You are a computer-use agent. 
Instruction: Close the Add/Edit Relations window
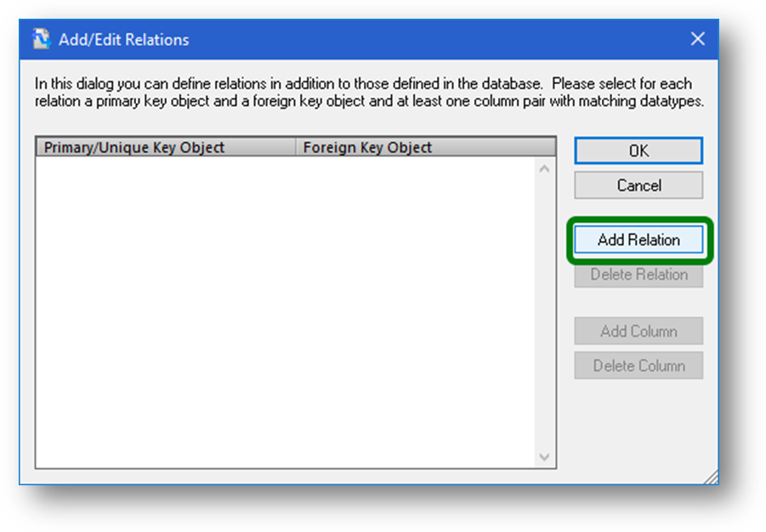point(698,38)
